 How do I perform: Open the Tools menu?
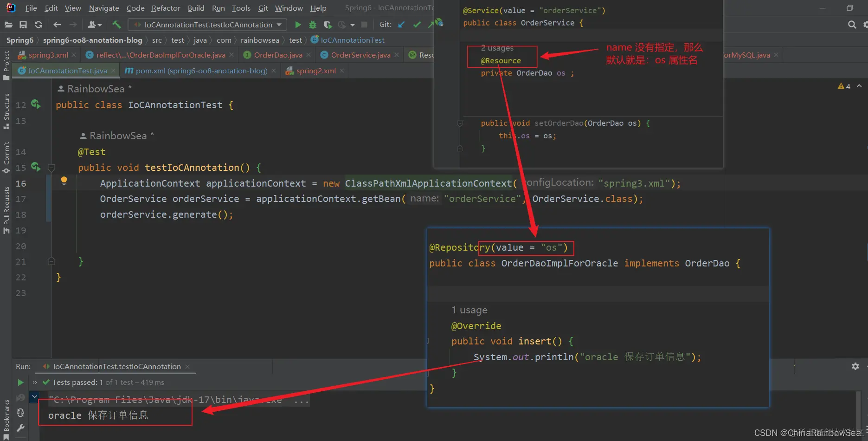pos(241,8)
